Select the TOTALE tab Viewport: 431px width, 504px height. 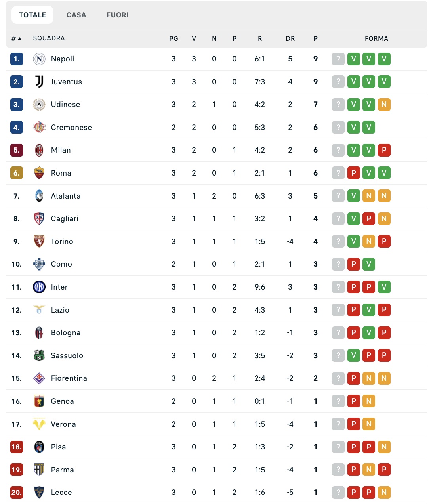point(32,15)
